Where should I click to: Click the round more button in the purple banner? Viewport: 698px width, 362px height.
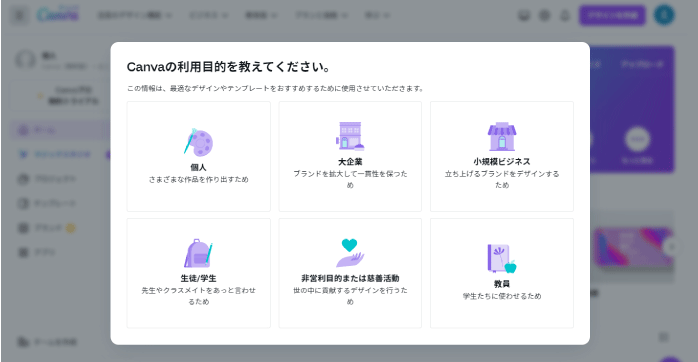(x=637, y=139)
